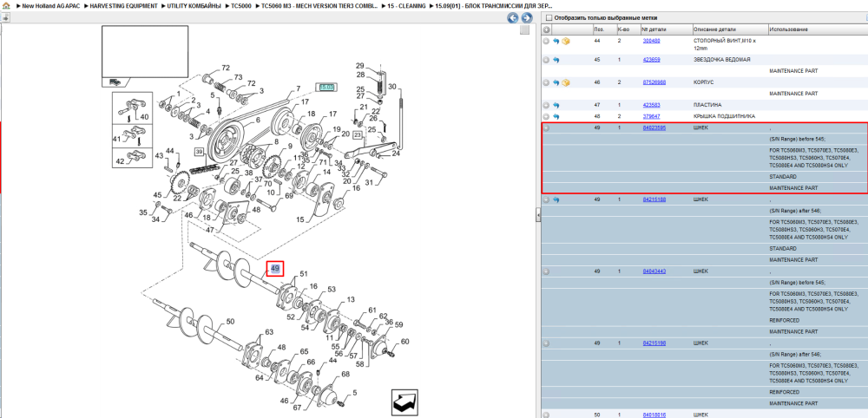Viewport: 868px width, 418px height.
Task: Open part number link 379647
Action: (651, 117)
